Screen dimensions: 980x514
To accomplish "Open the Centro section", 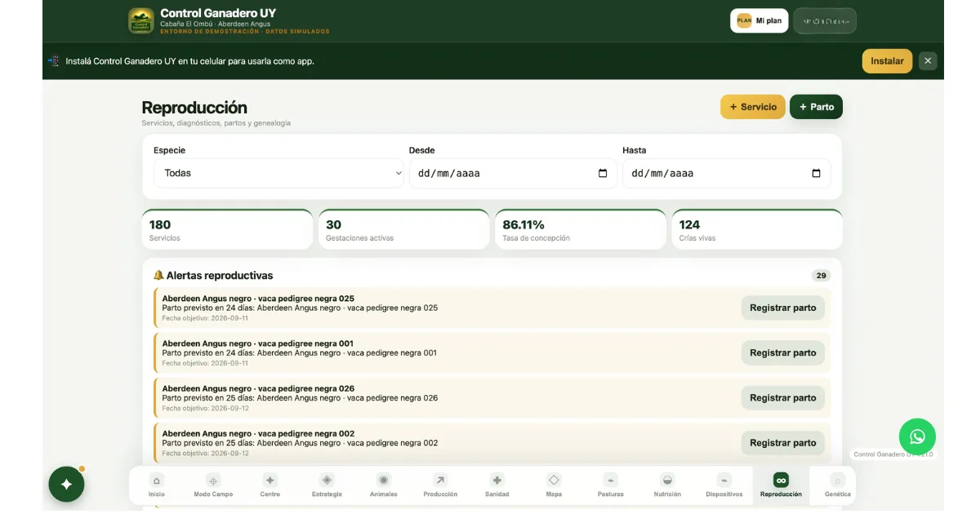I will click(x=270, y=485).
